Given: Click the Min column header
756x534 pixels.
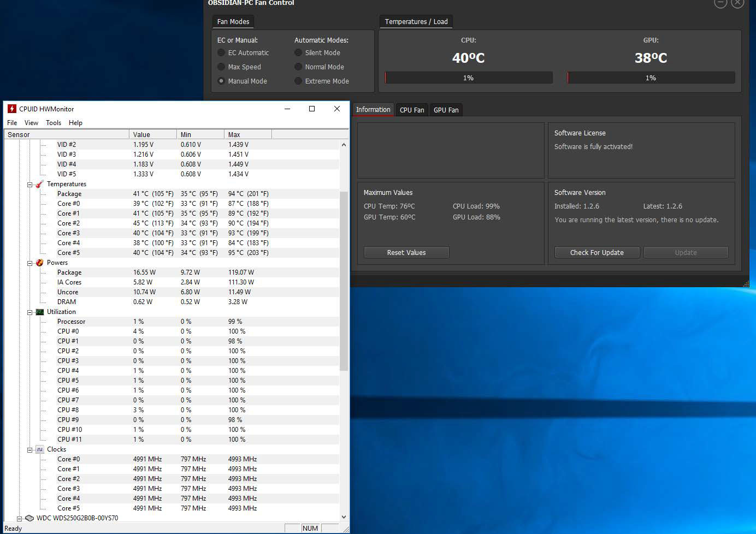Looking at the screenshot, I should click(200, 134).
